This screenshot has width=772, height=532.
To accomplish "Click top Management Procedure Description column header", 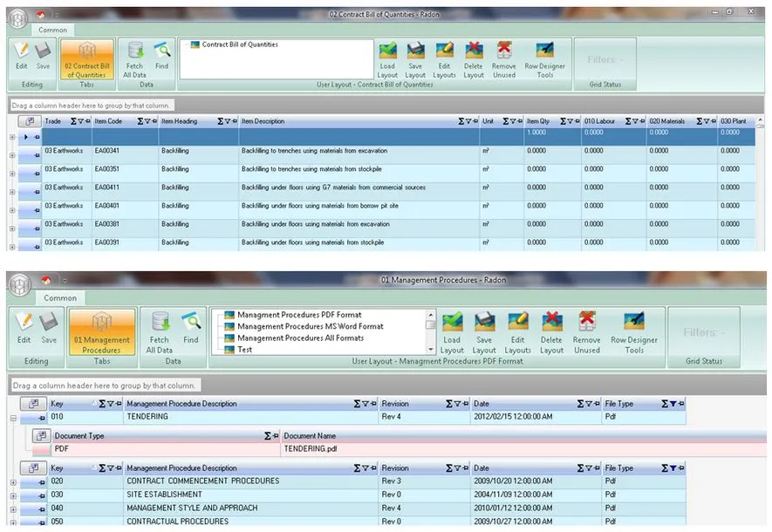I will pyautogui.click(x=250, y=404).
